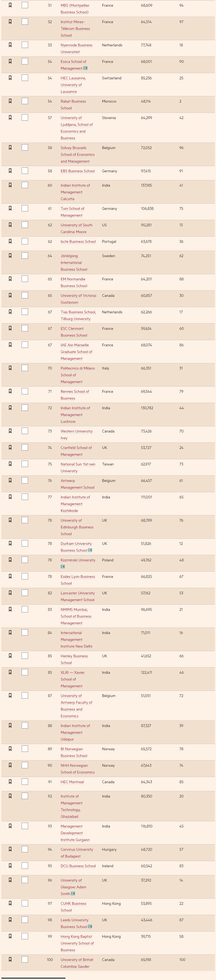Check the box for ESC Clermont Business School
Screen dimensions: 216x980
(25, 328)
